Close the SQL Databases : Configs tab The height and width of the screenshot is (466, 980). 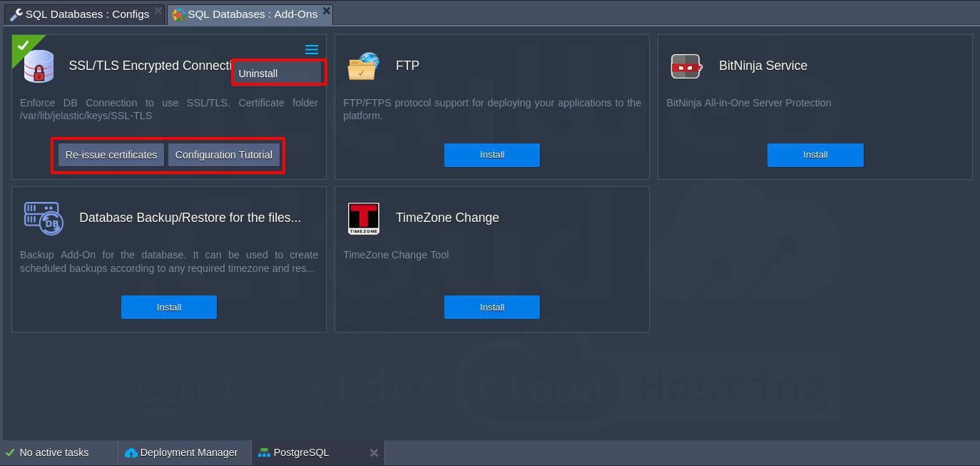click(x=158, y=11)
